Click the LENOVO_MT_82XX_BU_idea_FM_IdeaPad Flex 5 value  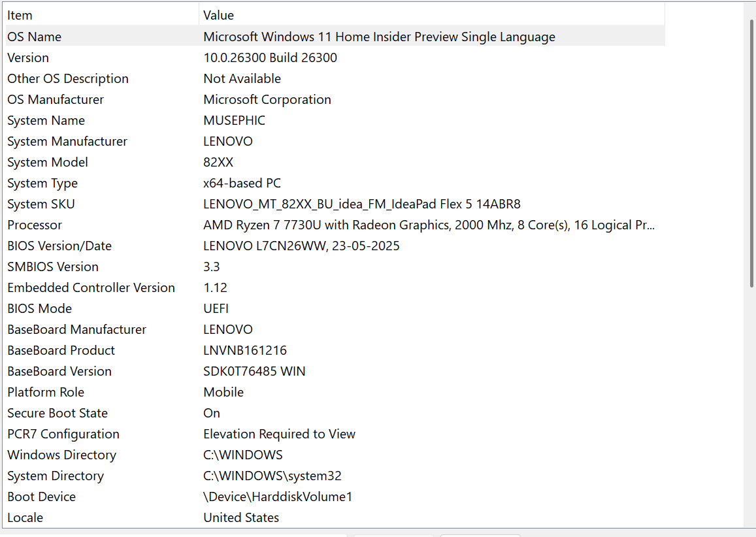tap(362, 204)
